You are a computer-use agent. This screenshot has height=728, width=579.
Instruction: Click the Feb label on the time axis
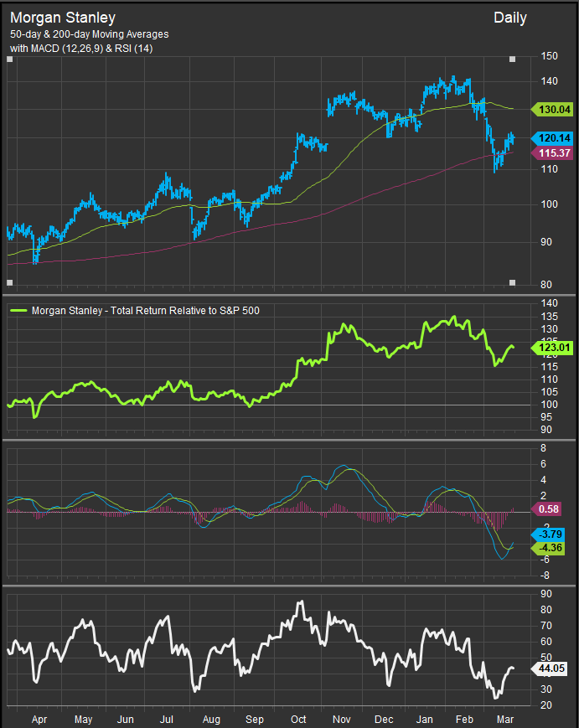click(464, 719)
